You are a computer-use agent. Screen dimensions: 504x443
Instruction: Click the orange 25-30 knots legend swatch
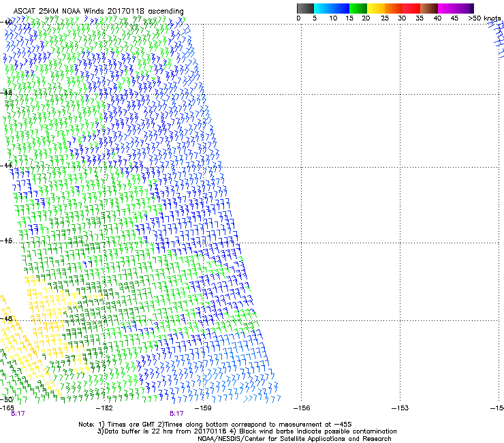394,8
